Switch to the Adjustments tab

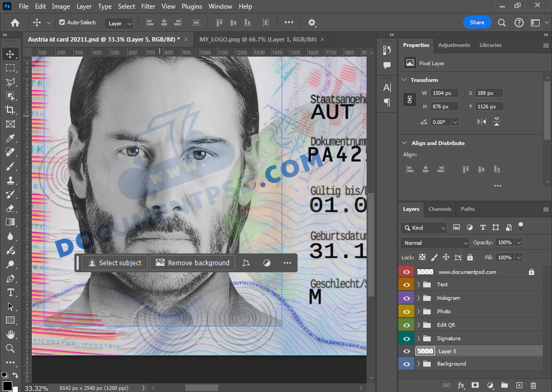[454, 45]
